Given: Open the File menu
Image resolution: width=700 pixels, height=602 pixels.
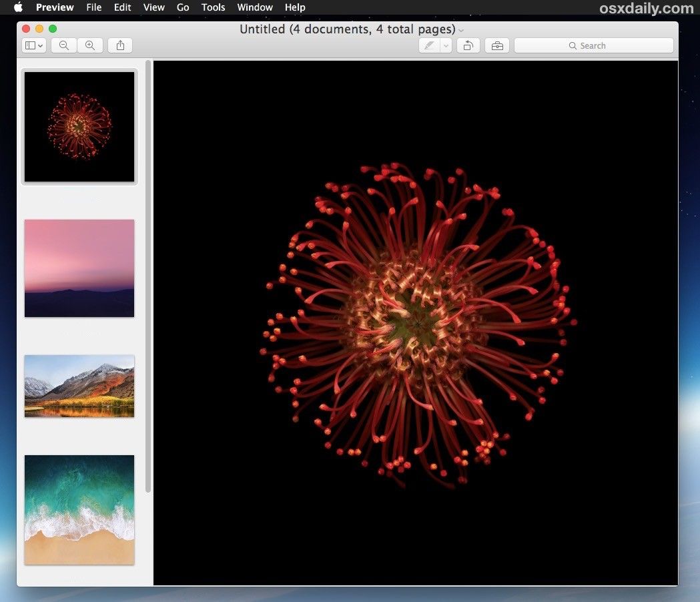Looking at the screenshot, I should tap(94, 7).
